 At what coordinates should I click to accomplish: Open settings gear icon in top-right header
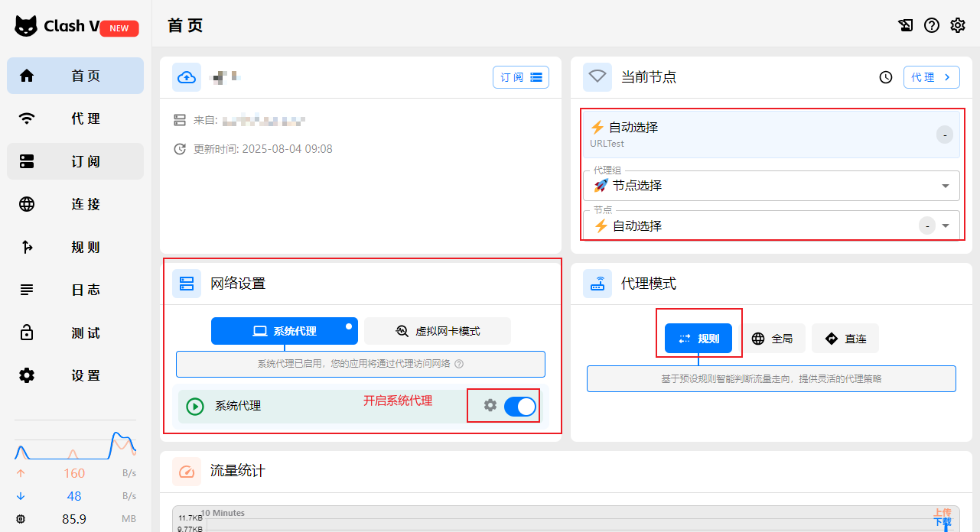[957, 25]
